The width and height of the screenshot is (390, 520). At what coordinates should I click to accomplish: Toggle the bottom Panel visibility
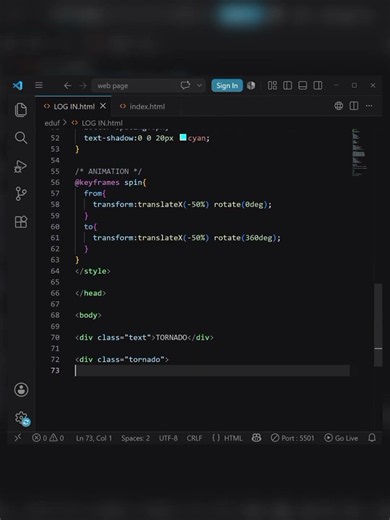tap(303, 86)
